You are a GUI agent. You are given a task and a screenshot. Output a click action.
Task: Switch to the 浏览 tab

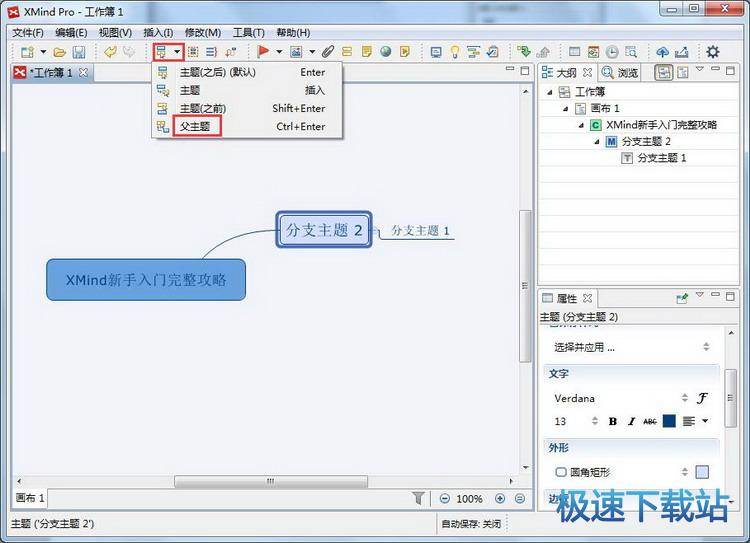pyautogui.click(x=620, y=73)
